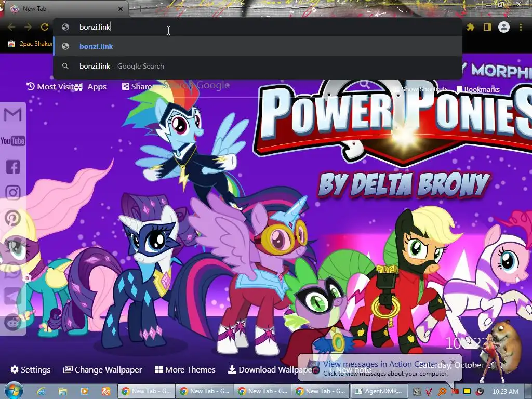The image size is (532, 399).
Task: Open Windows Media Player from taskbar
Action: point(85,392)
